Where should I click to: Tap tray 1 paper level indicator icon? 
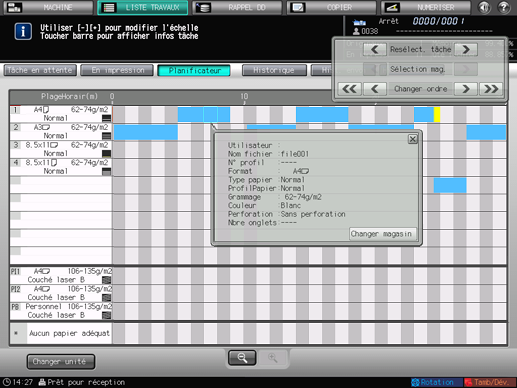(106, 118)
